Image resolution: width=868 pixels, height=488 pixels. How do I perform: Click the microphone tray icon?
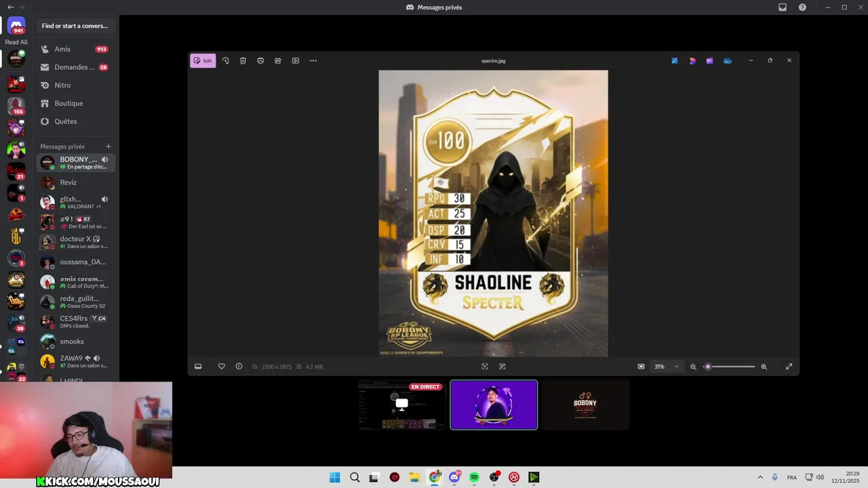[775, 477]
